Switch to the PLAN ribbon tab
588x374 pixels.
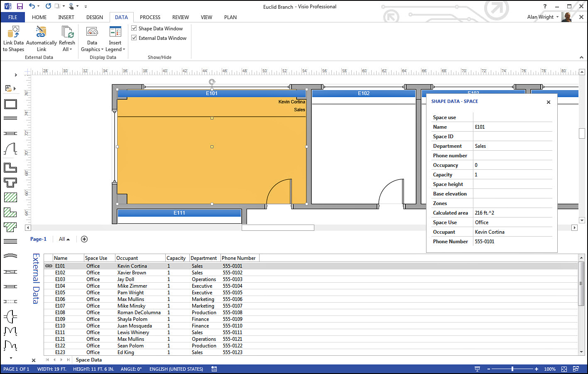point(230,17)
